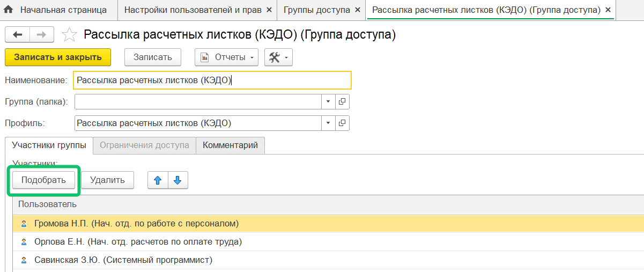The height and width of the screenshot is (272, 644).
Task: Select row Савинская З.Ю. (Системный программист)
Action: click(x=328, y=260)
